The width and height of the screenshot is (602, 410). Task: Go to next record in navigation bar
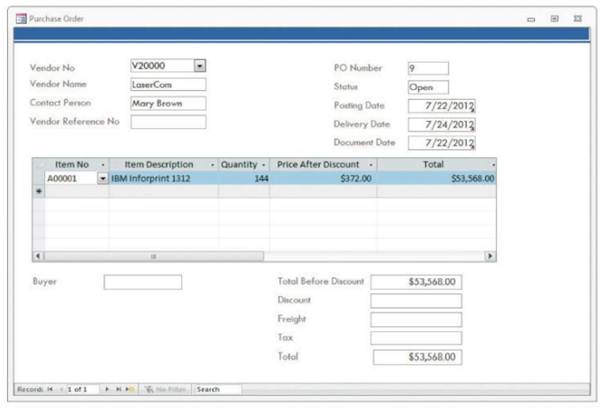click(107, 389)
